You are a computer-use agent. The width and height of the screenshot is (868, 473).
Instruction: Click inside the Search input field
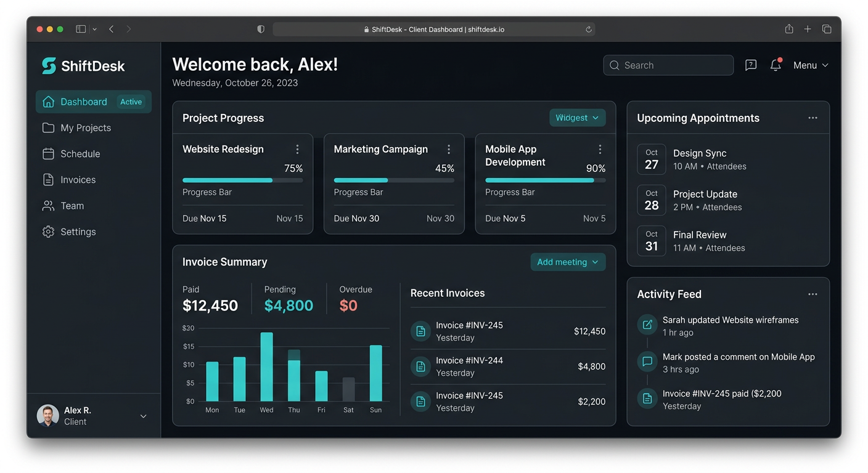coord(668,65)
